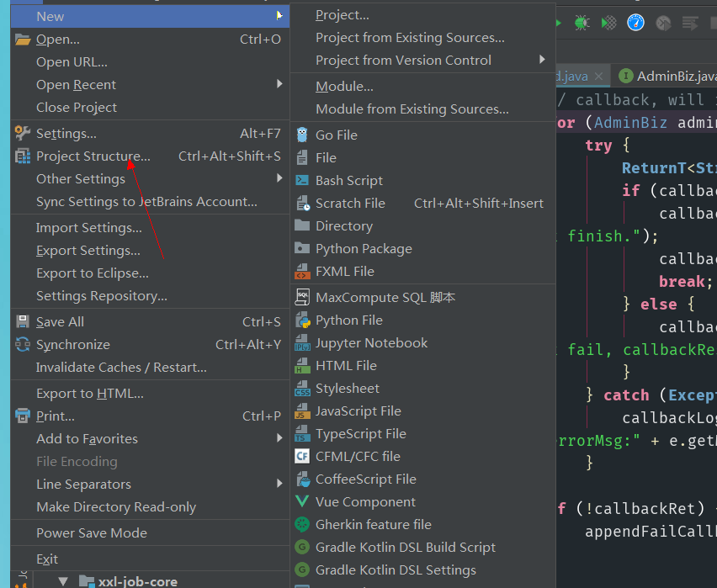
Task: Click the blue profiler gauge toolbar icon
Action: (x=635, y=23)
